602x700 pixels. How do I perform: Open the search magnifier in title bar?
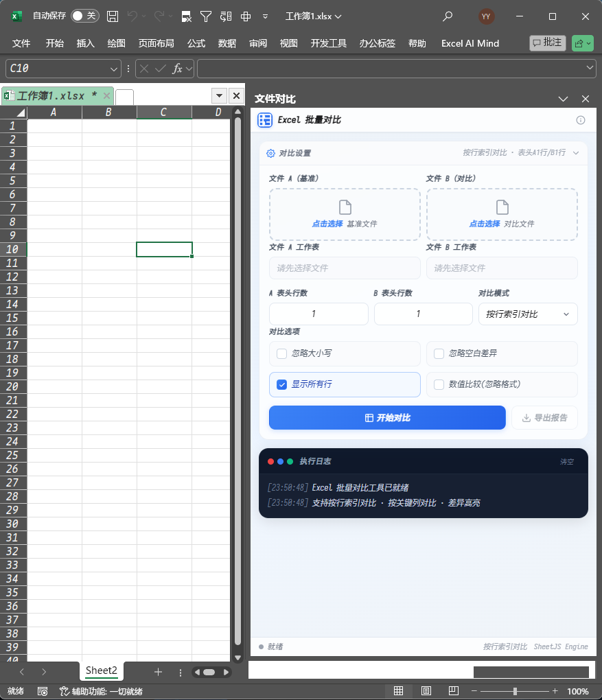448,16
